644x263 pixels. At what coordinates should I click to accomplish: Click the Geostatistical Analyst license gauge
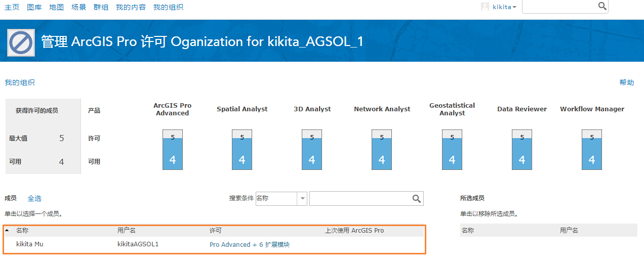click(x=452, y=149)
